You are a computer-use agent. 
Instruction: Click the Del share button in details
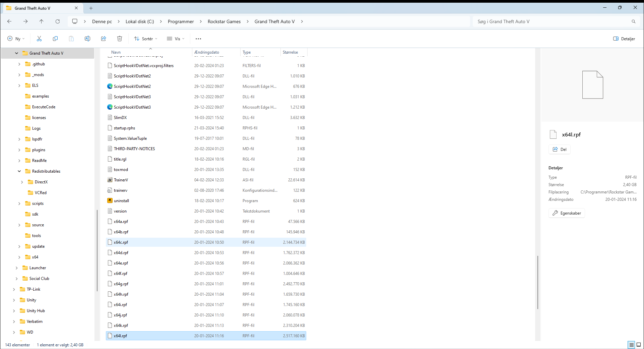560,149
